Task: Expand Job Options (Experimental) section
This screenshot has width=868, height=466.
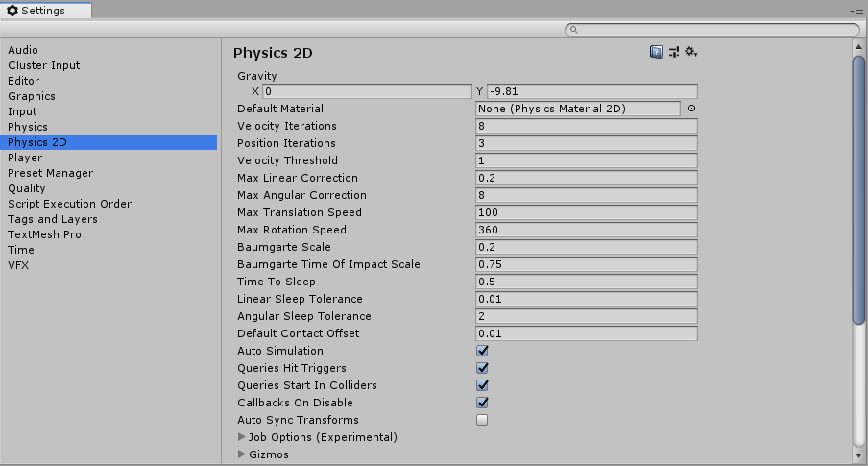Action: 241,436
